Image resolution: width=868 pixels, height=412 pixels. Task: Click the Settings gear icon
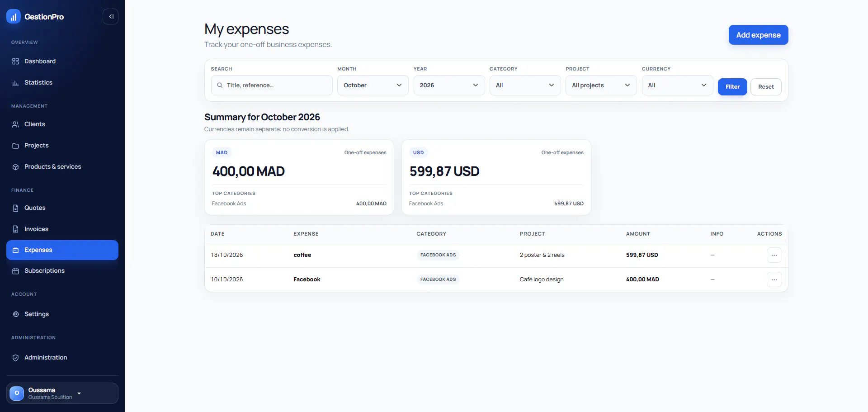click(x=15, y=314)
